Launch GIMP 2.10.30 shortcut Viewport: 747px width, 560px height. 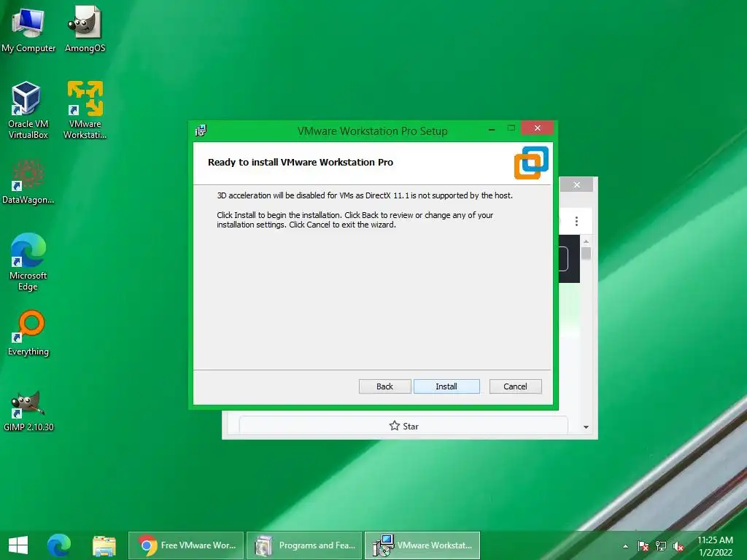[x=28, y=411]
